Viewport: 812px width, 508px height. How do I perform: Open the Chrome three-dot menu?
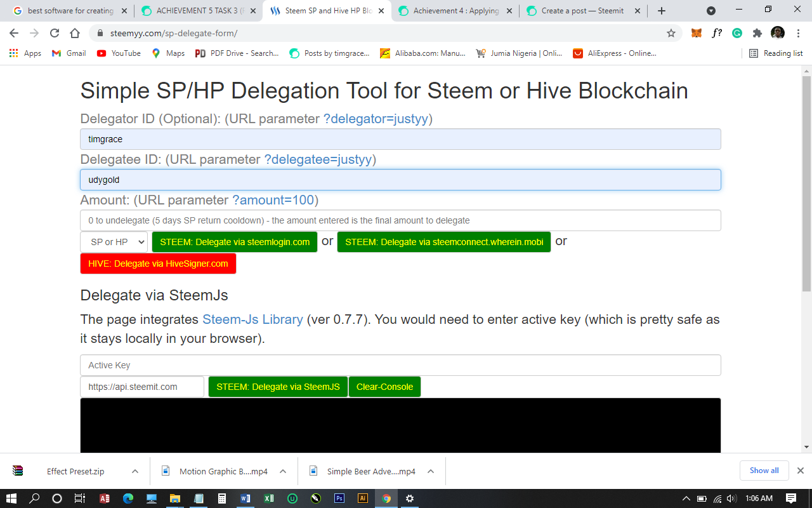point(798,32)
